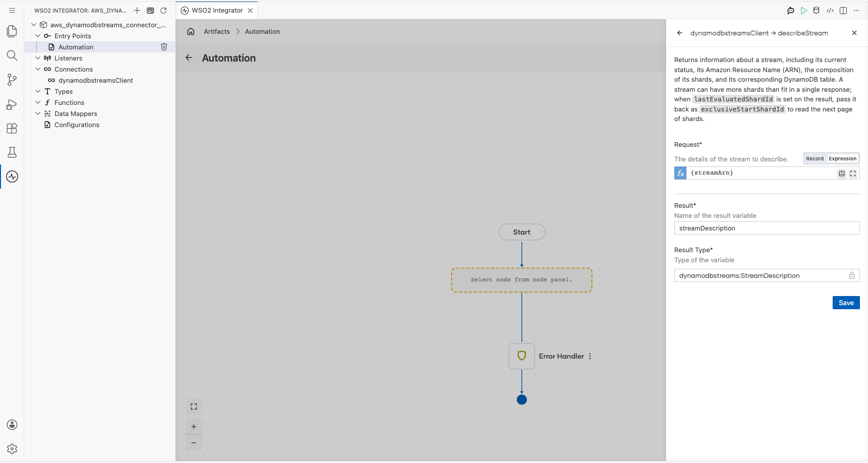Delete the Automation entry point
868x463 pixels.
pos(164,47)
